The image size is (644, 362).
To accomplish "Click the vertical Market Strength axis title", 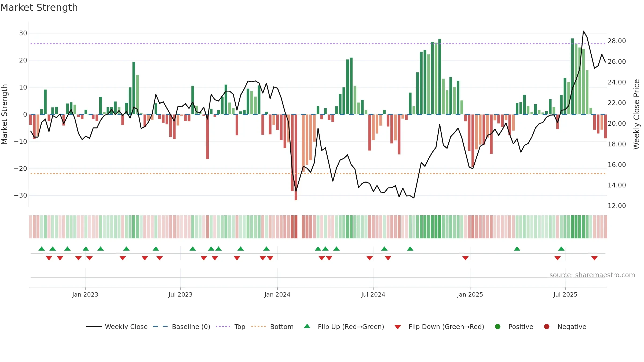I will pos(4,114).
